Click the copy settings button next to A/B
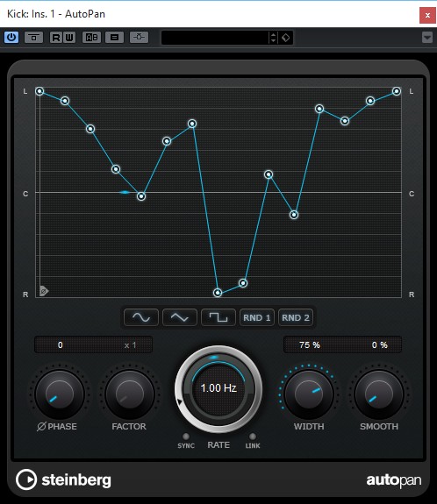437x504 pixels. tap(114, 38)
